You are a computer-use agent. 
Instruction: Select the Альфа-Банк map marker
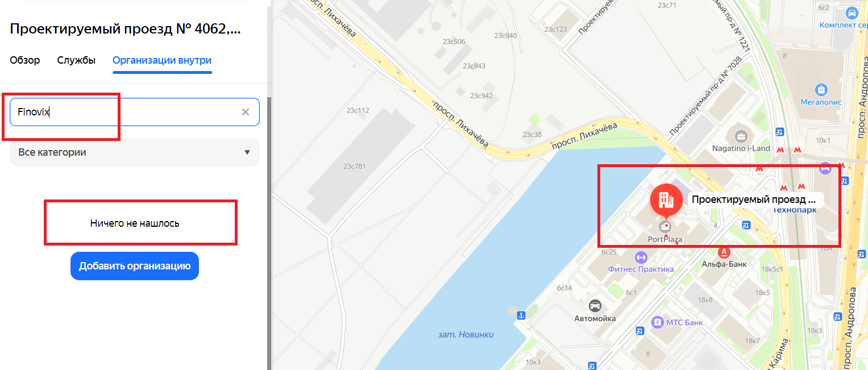coord(724,251)
